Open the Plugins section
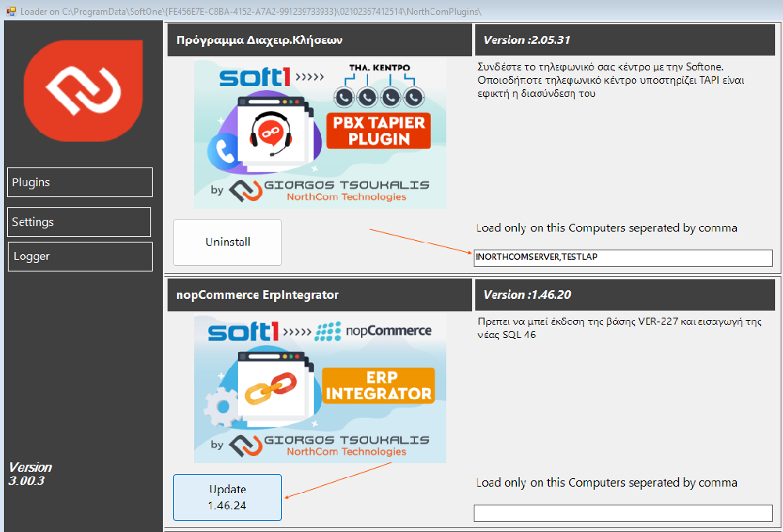Image resolution: width=783 pixels, height=532 pixels. 80,182
